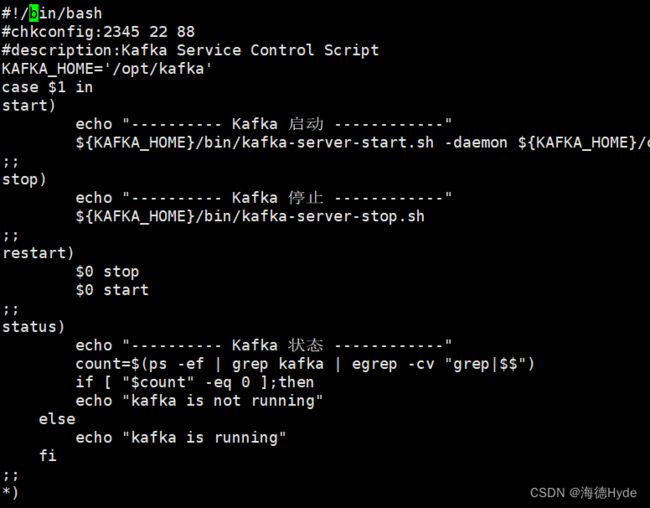Click echo line with Kafka 停止
This screenshot has width=650, height=508.
264,198
